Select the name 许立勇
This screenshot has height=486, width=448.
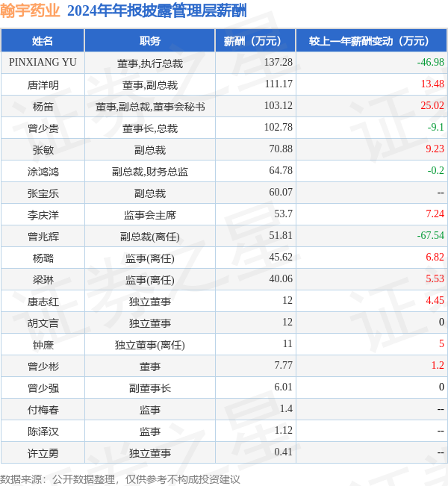(43, 453)
